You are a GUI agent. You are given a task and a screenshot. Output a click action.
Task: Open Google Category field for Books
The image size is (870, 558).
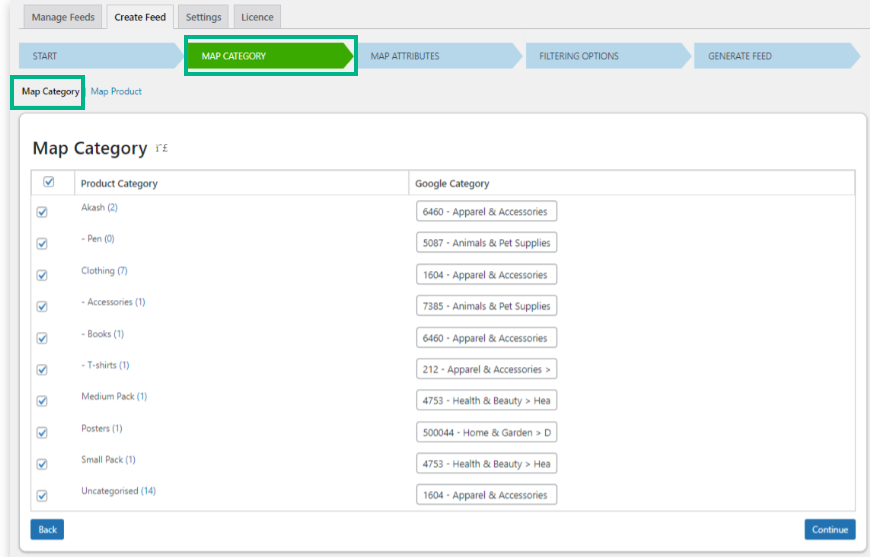[487, 338]
